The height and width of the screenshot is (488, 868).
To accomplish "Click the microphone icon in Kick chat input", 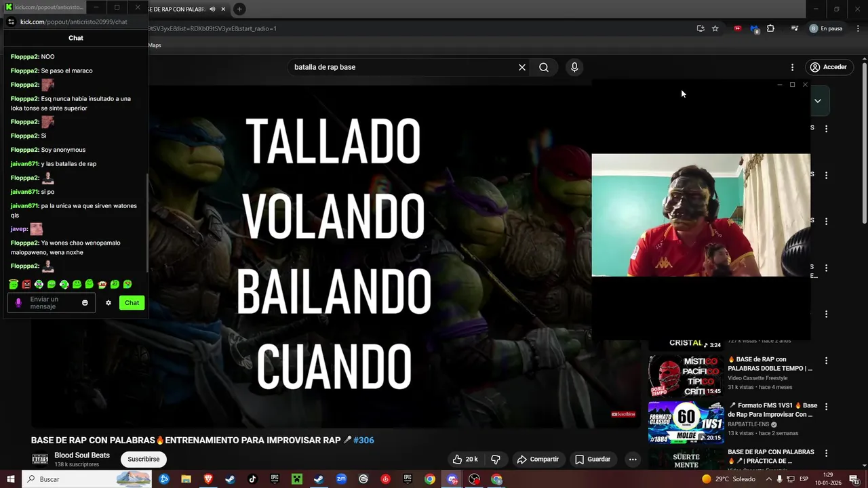I will (18, 303).
